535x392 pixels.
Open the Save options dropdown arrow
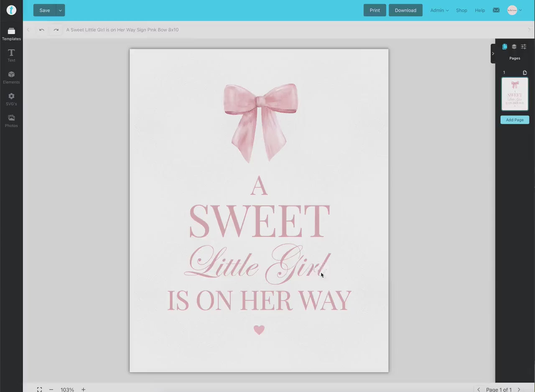(60, 10)
